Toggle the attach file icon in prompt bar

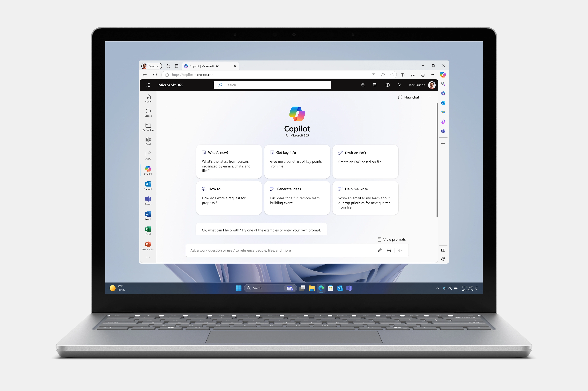tap(379, 250)
